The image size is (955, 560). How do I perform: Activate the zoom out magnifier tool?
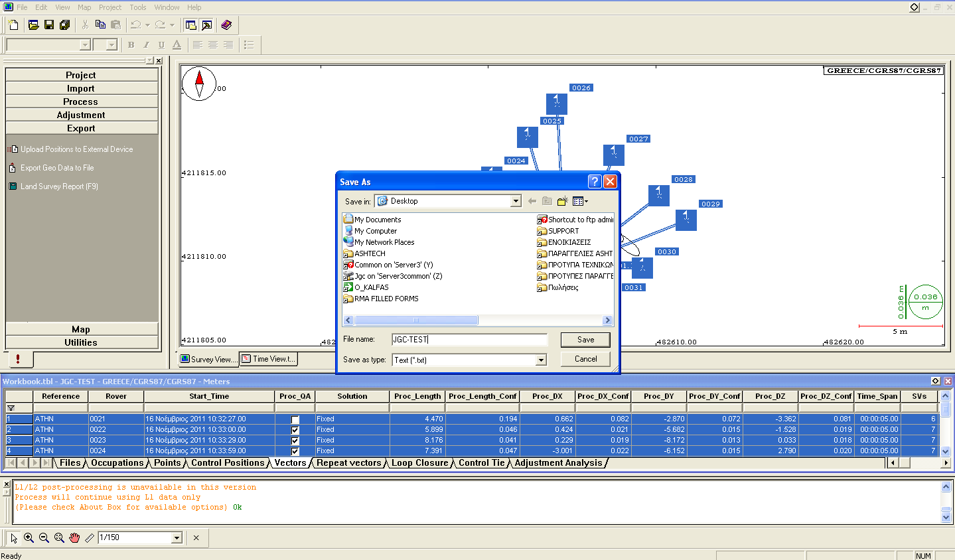(x=44, y=537)
